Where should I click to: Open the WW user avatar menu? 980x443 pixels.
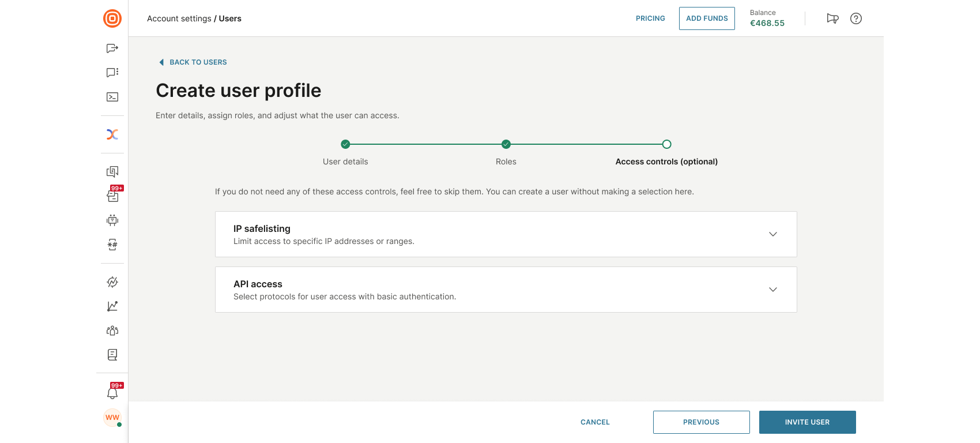tap(112, 417)
